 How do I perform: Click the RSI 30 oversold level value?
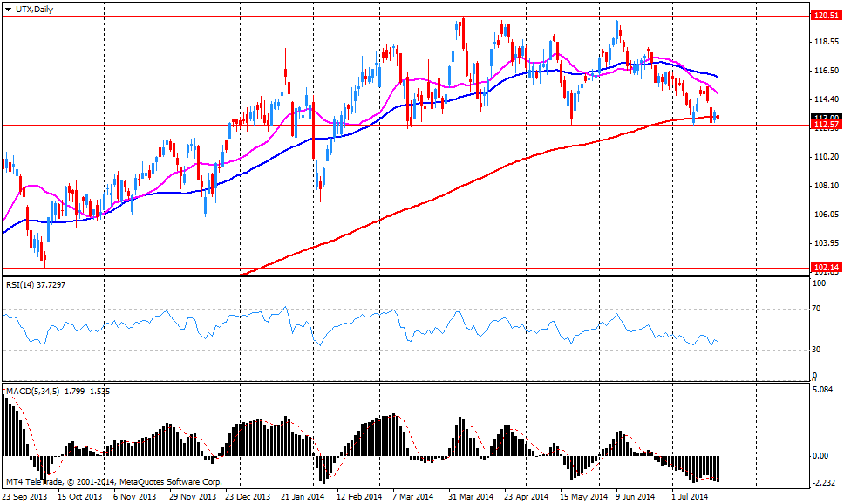[x=816, y=350]
